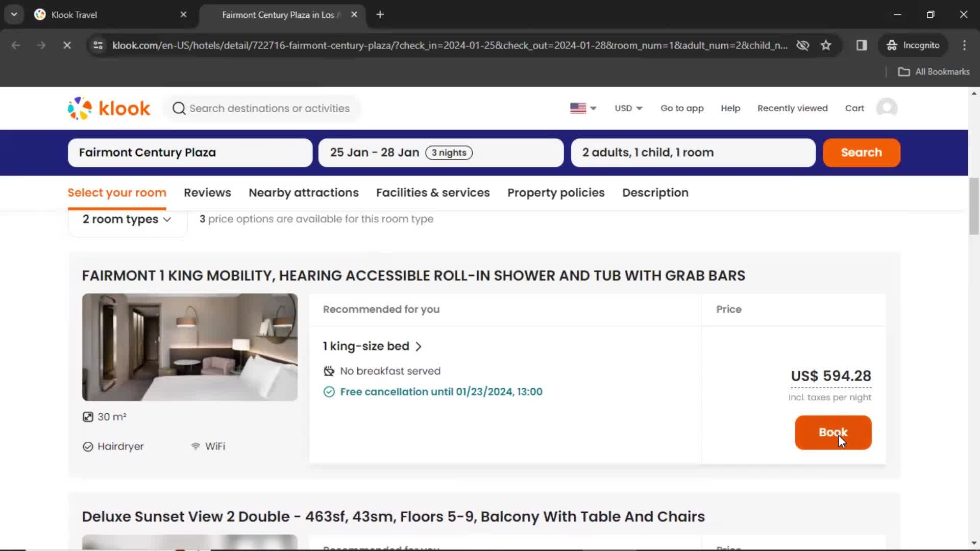Click the bookmark/save icon in address bar
The height and width of the screenshot is (551, 980).
pyautogui.click(x=826, y=45)
